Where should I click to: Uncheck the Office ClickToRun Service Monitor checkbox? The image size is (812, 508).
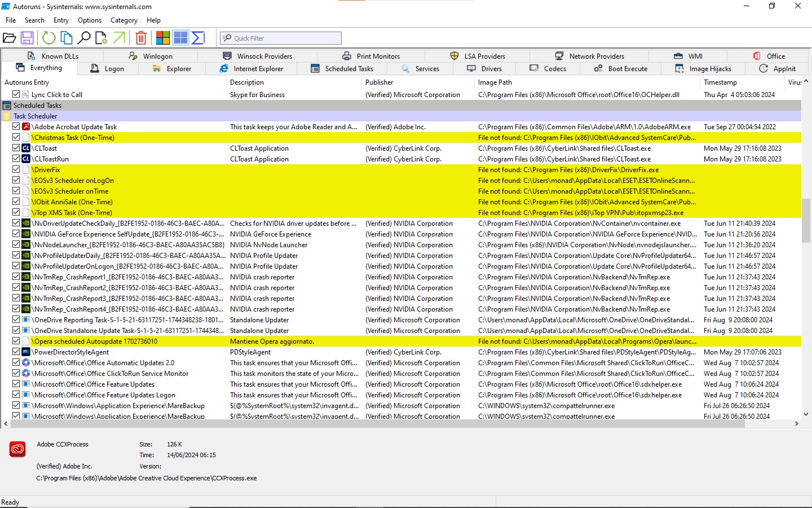(16, 374)
